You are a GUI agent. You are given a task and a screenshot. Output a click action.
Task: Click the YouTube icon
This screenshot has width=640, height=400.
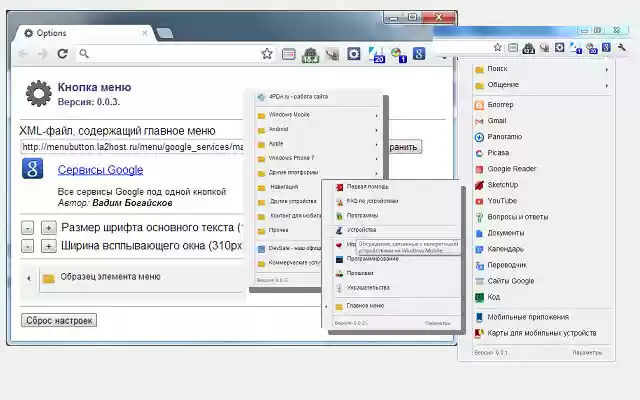point(479,201)
